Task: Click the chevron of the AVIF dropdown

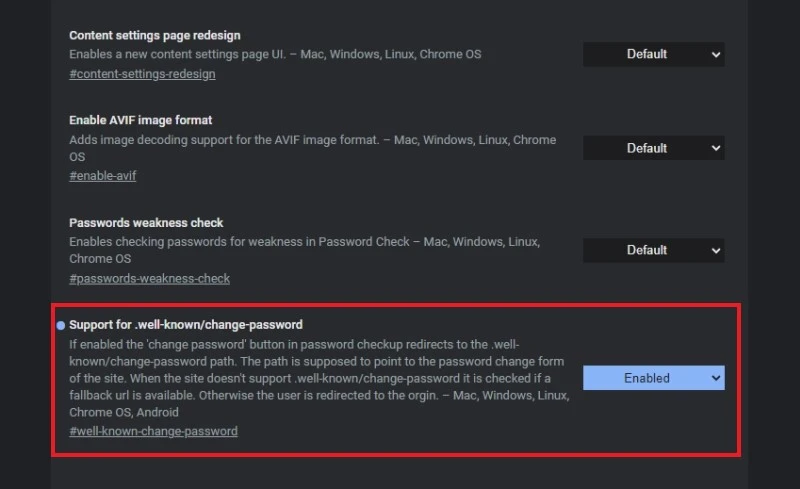Action: pos(715,148)
